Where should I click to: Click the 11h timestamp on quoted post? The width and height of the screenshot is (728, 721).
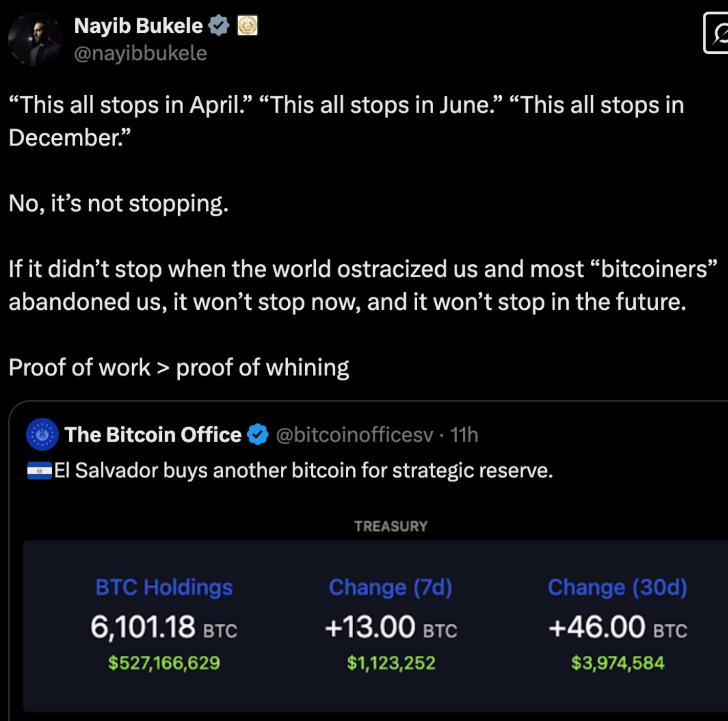point(464,435)
